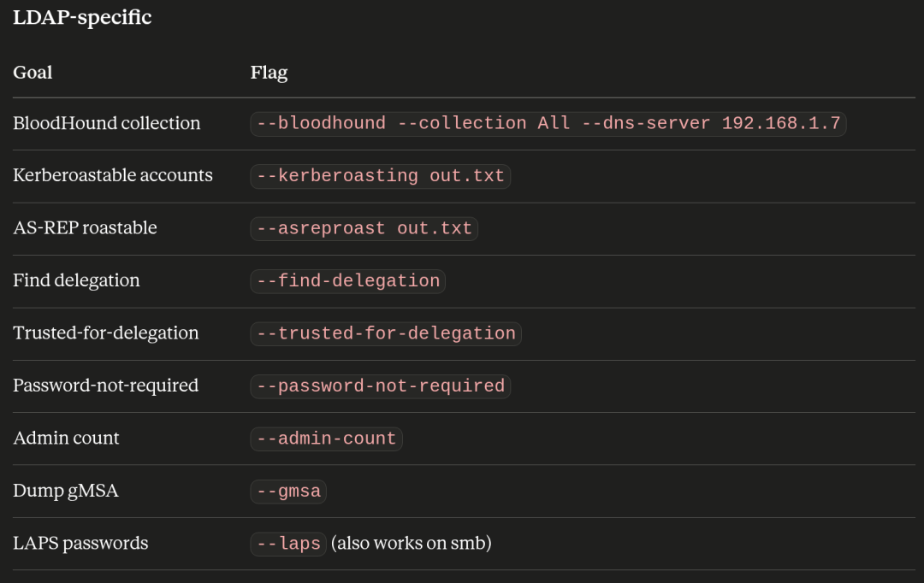Select the --trusted-for-delegation flag code
The width and height of the screenshot is (924, 583).
click(x=385, y=333)
